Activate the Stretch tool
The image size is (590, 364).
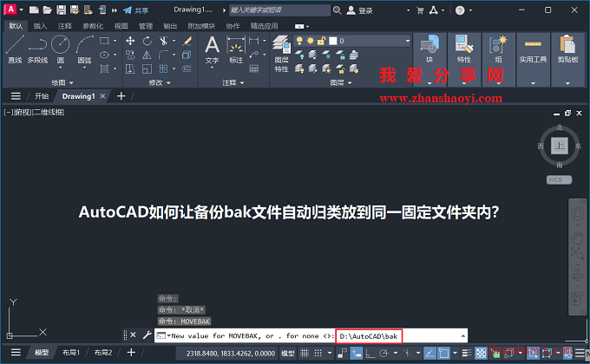coord(130,68)
